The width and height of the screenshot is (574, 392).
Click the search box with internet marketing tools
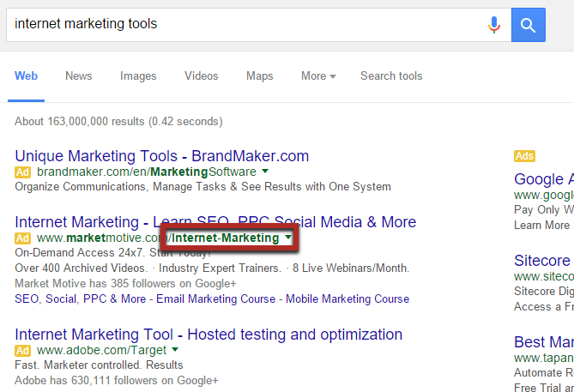point(240,24)
